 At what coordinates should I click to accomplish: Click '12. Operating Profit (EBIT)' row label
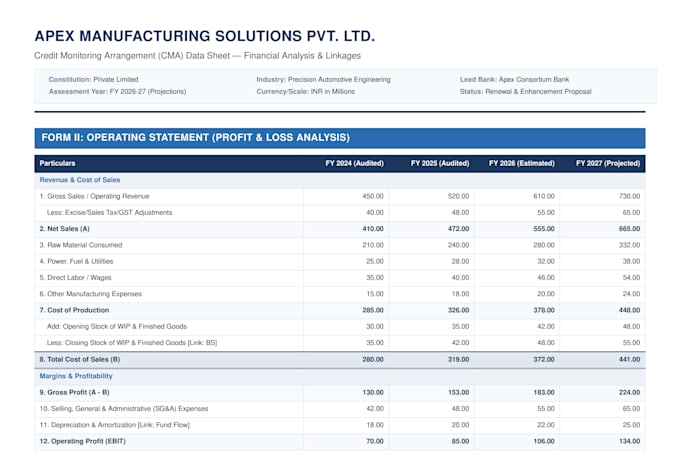pyautogui.click(x=82, y=441)
